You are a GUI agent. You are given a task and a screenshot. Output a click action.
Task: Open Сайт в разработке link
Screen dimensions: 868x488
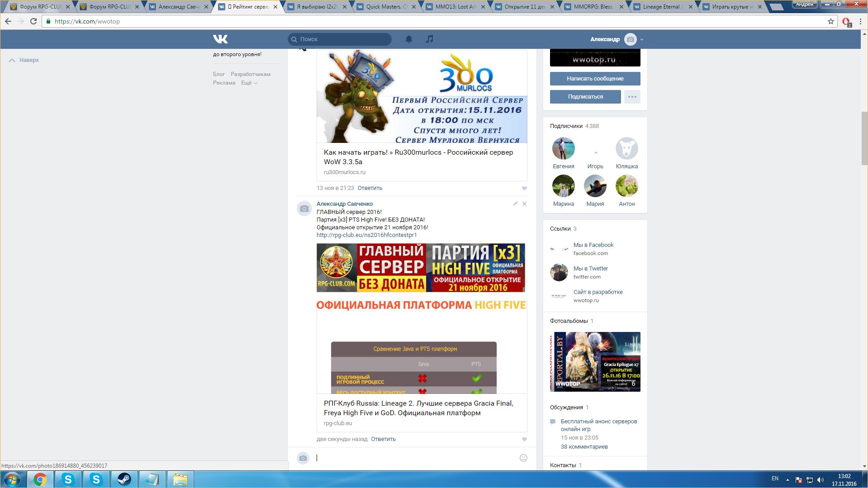pos(598,292)
